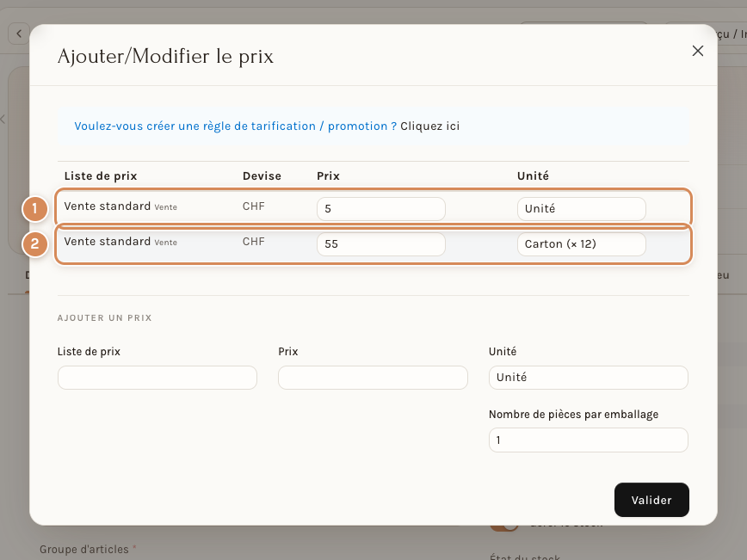Image resolution: width=747 pixels, height=560 pixels.
Task: Click the Nombre de pièces par emballage field
Action: (589, 440)
